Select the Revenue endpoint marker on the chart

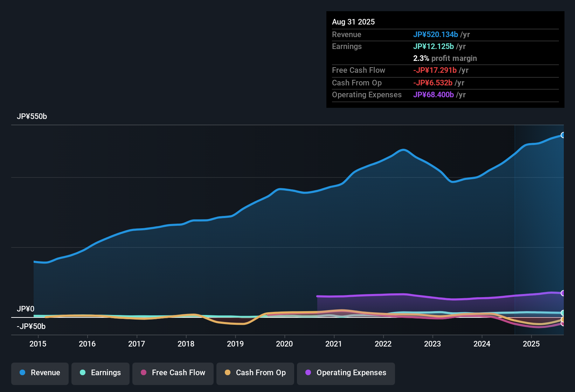coord(563,135)
